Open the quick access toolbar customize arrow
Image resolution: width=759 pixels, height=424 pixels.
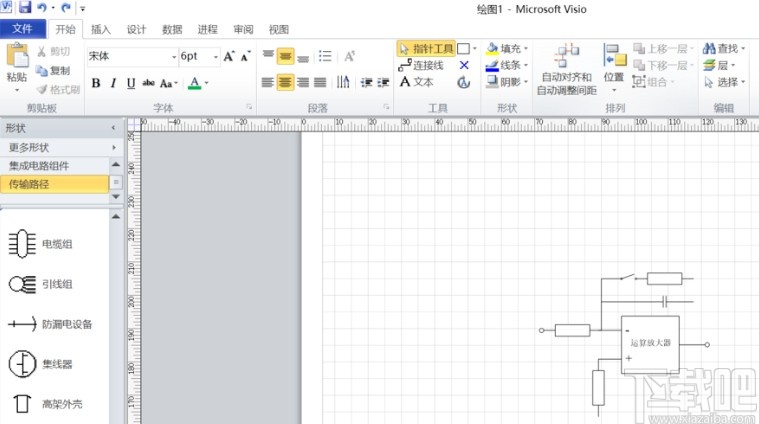(x=82, y=9)
